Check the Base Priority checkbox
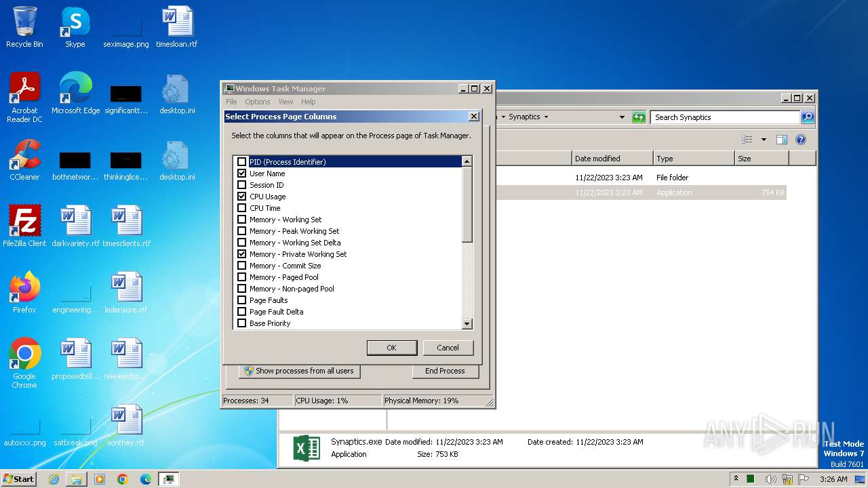 click(242, 323)
